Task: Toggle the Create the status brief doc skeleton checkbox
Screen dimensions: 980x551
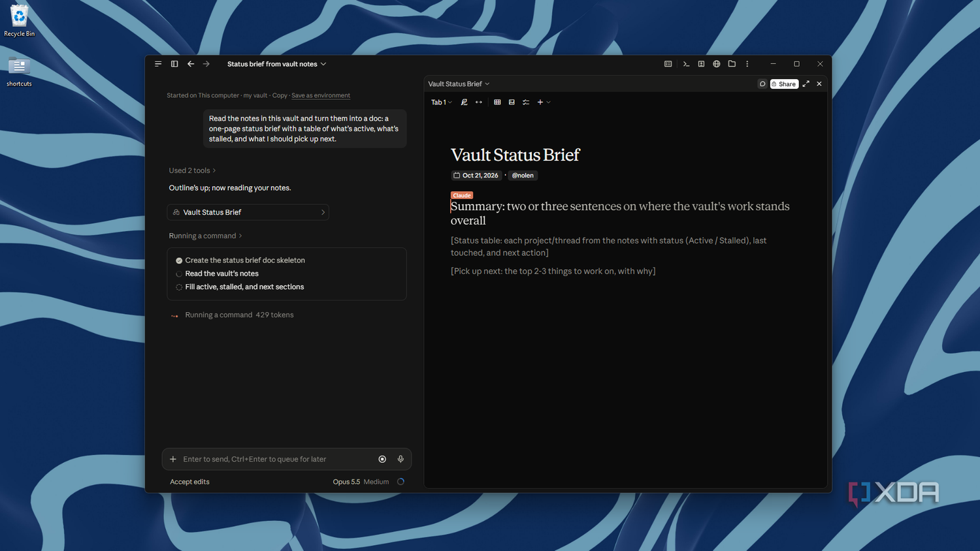Action: click(x=179, y=260)
